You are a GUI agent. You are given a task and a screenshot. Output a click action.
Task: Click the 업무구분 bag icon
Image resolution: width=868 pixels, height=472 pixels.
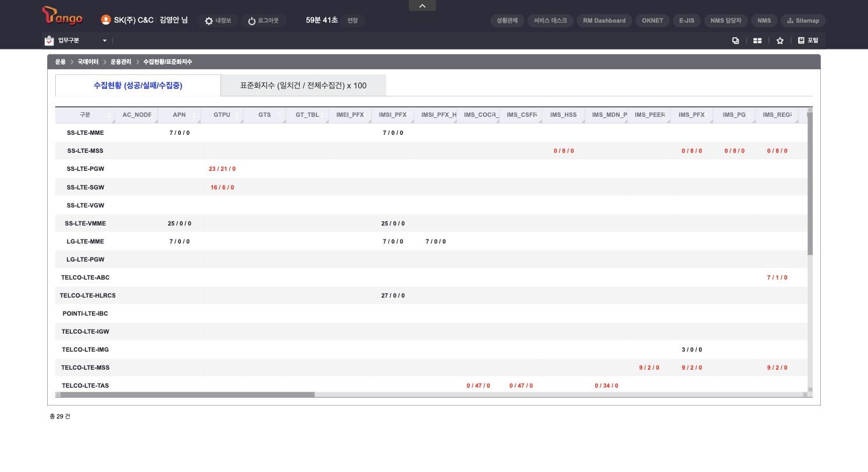point(49,41)
